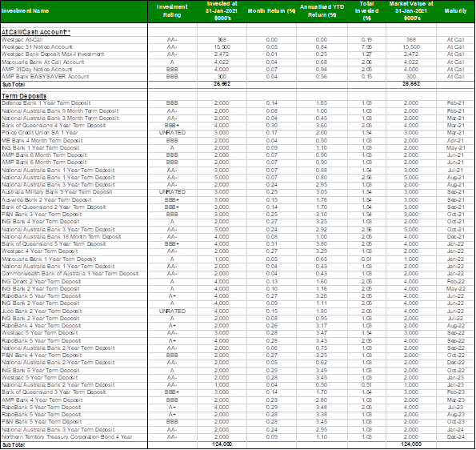Select 'P&N Bank 3 Year Term Deposit'
The image size is (476, 450).
tap(42, 215)
